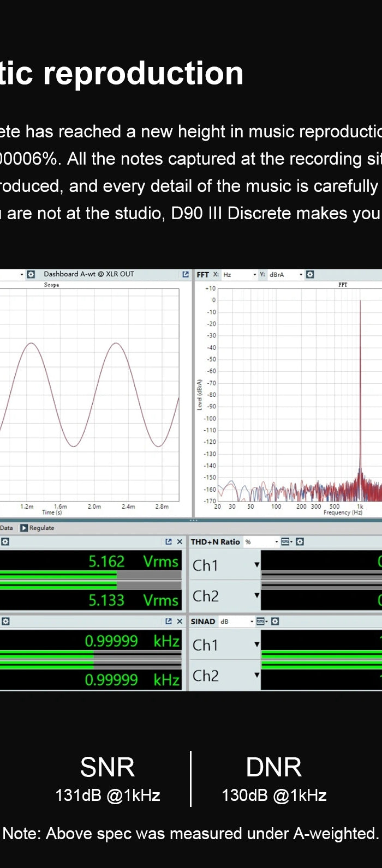Close the kHz frequency meter panel
Image resolution: width=382 pixels, height=868 pixels.
(x=180, y=621)
